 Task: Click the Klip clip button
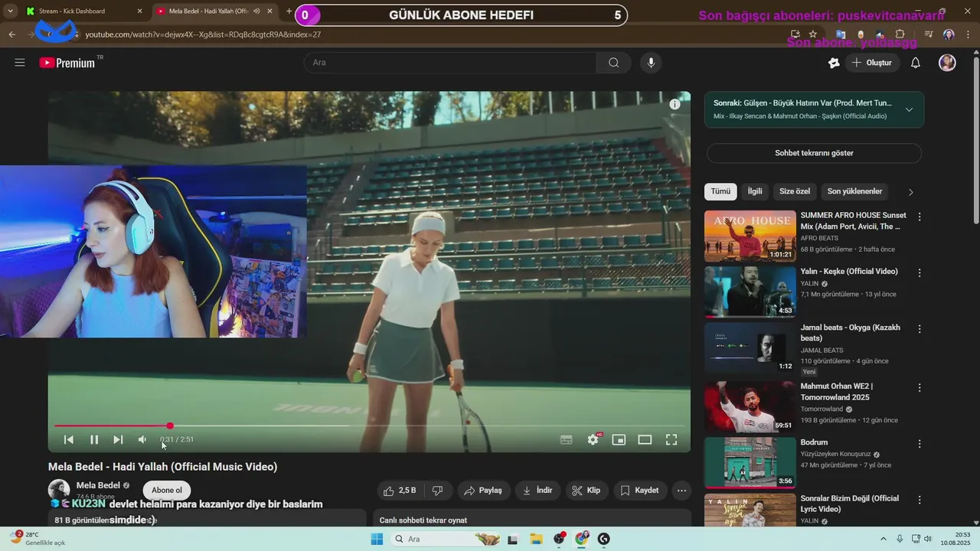[x=586, y=491]
